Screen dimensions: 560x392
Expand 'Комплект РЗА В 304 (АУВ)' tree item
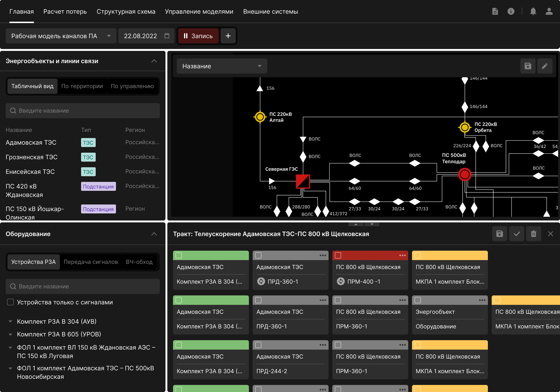[10, 321]
